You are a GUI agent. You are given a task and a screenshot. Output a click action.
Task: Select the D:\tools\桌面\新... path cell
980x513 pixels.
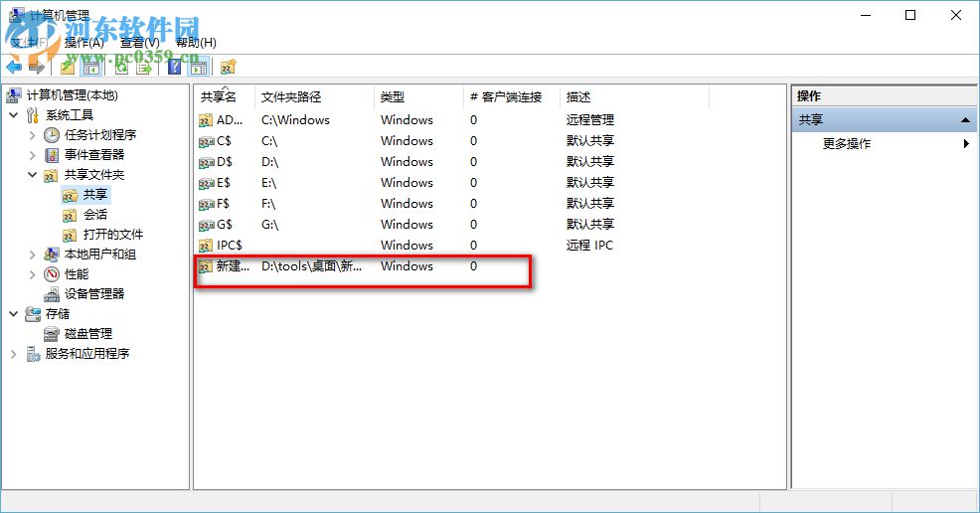(x=311, y=266)
